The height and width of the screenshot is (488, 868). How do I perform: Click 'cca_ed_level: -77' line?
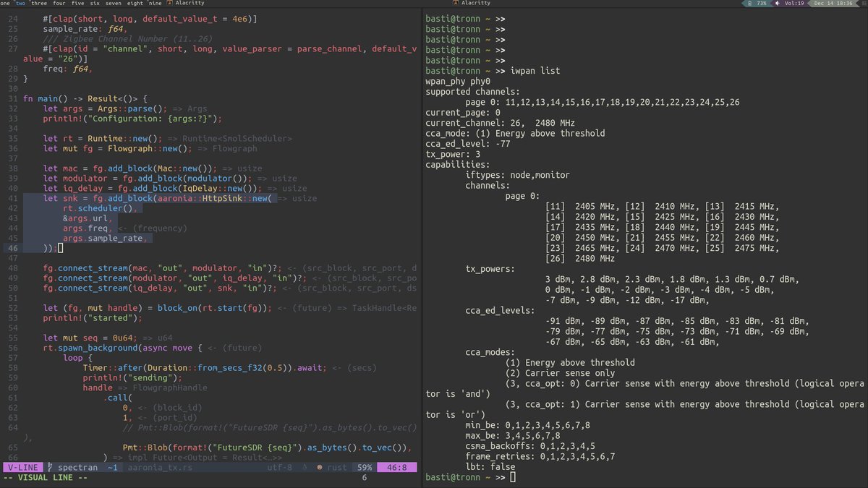(468, 144)
